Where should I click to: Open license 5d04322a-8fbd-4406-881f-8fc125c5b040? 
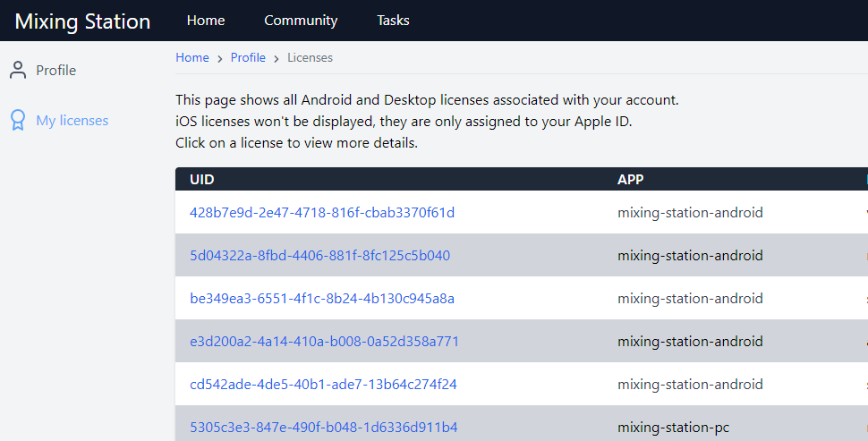tap(320, 256)
